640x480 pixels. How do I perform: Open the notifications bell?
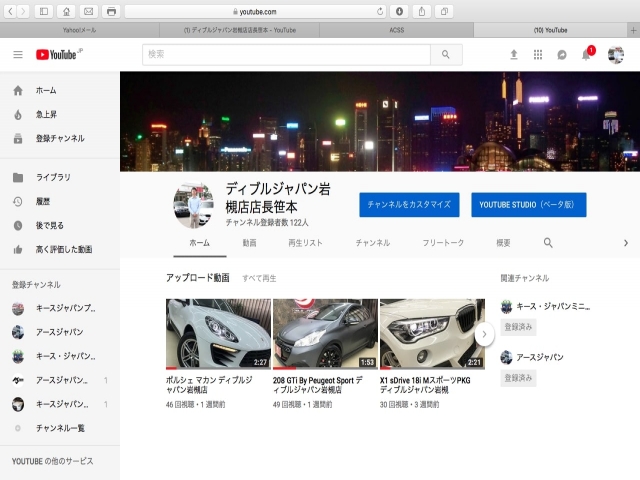point(587,54)
